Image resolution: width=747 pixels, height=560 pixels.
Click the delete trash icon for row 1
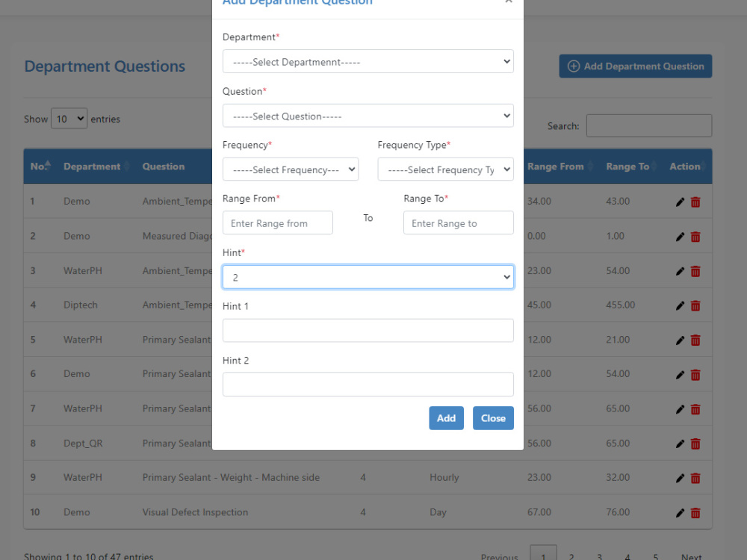[x=695, y=202]
